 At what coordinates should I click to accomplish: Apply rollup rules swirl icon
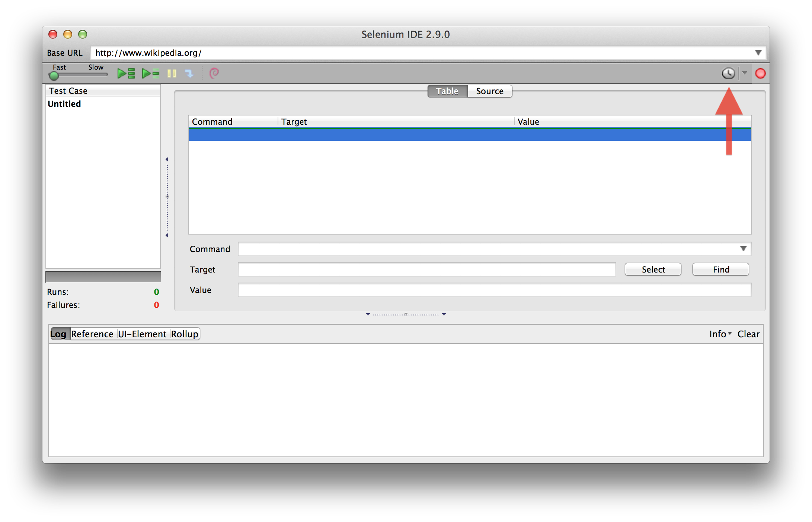point(214,73)
